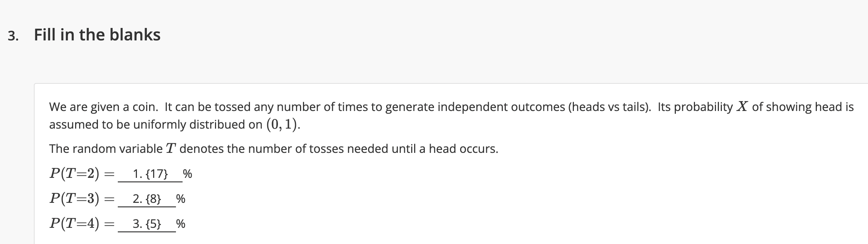Screen dimensions: 868x244
Task: Select the third blank containing {5}
Action: click(147, 224)
